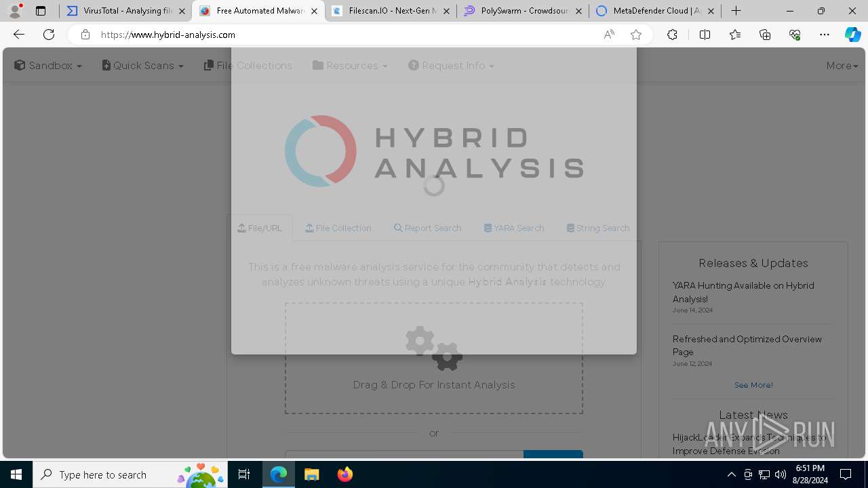Close the Filescan.IO browser tab
Image resolution: width=868 pixels, height=488 pixels.
(446, 12)
